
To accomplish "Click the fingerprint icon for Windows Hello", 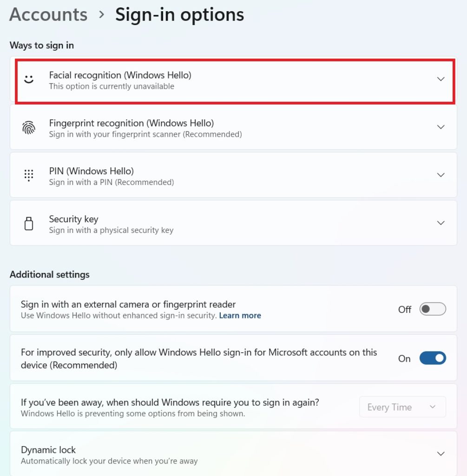I will click(x=29, y=127).
